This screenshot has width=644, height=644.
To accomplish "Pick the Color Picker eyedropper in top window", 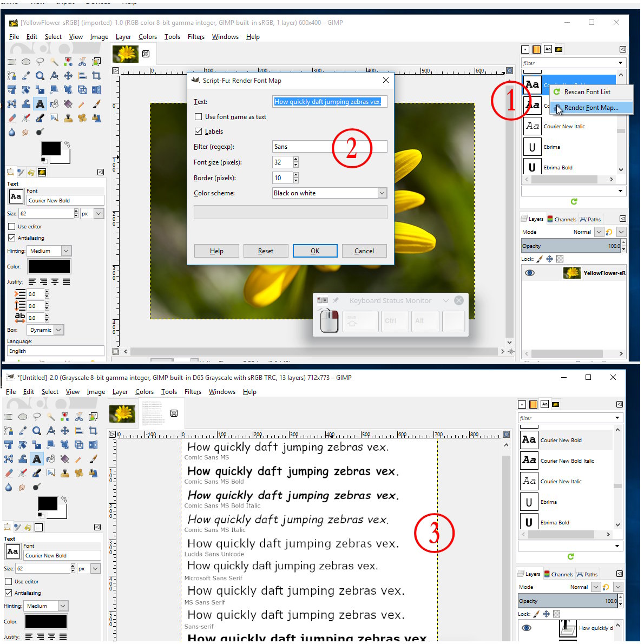I will coord(26,76).
